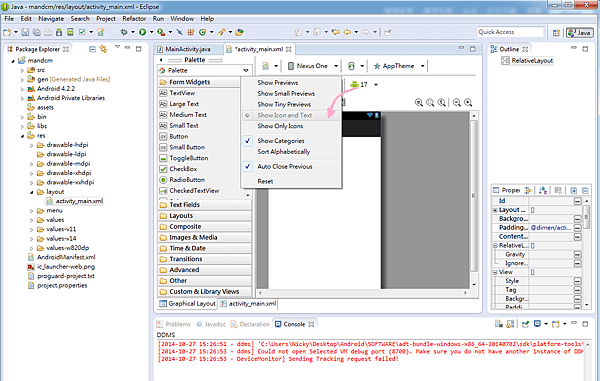This screenshot has width=600, height=381.
Task: Click the Clear Console icon
Action: (499, 324)
